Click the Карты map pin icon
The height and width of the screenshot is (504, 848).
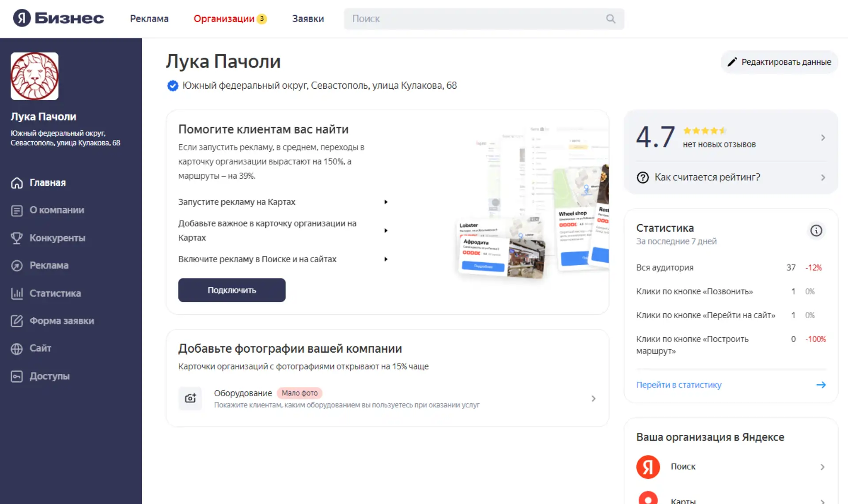tap(648, 499)
